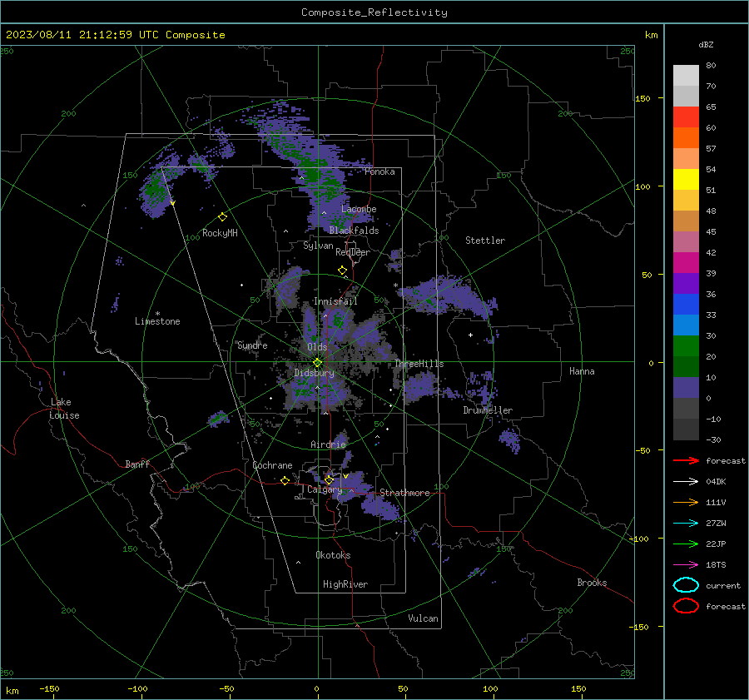This screenshot has width=749, height=700.
Task: Click the Okotoks city label
Action: point(333,554)
